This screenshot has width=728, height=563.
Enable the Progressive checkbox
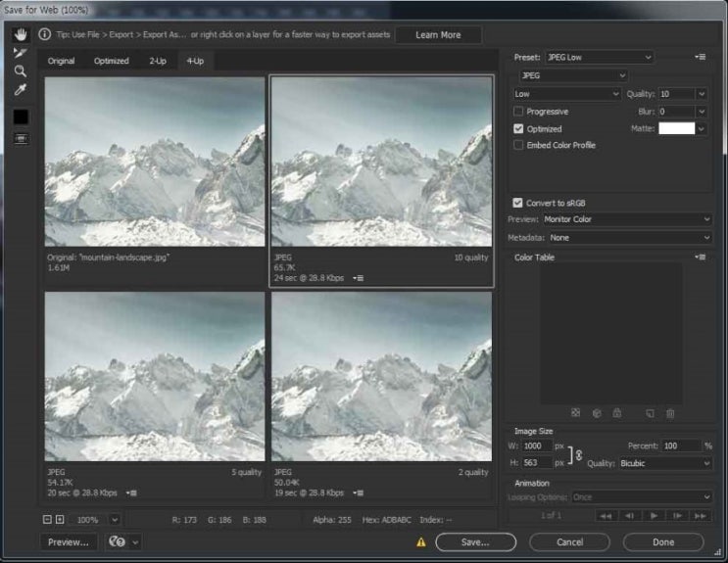(x=518, y=112)
